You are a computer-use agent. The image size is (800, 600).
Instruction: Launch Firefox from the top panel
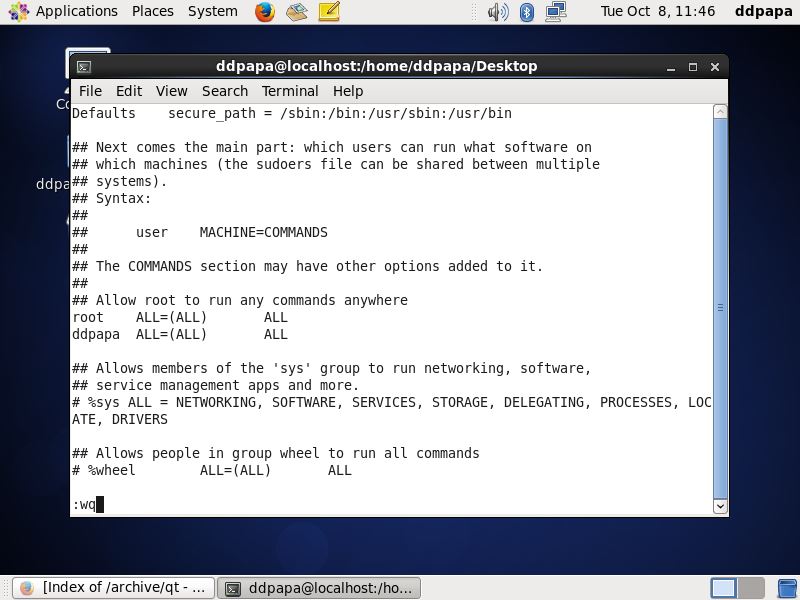(264, 12)
